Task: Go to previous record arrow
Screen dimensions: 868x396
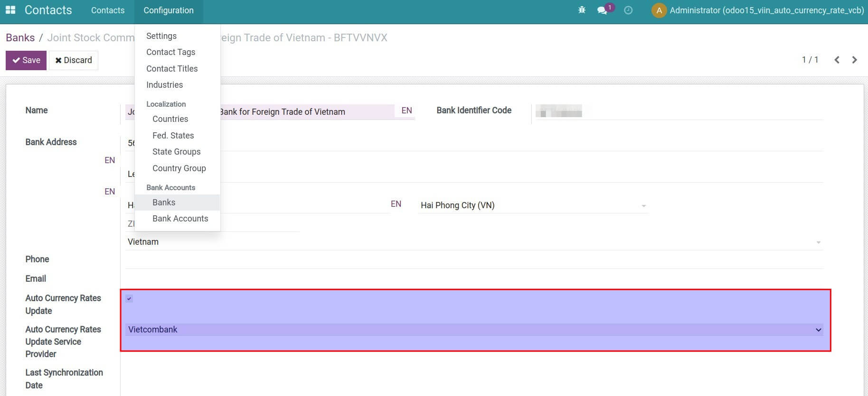Action: pyautogui.click(x=837, y=60)
